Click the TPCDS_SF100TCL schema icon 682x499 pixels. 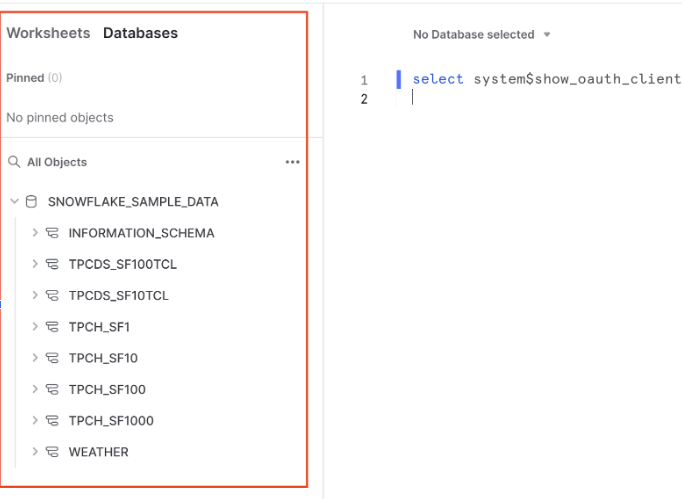[52, 264]
